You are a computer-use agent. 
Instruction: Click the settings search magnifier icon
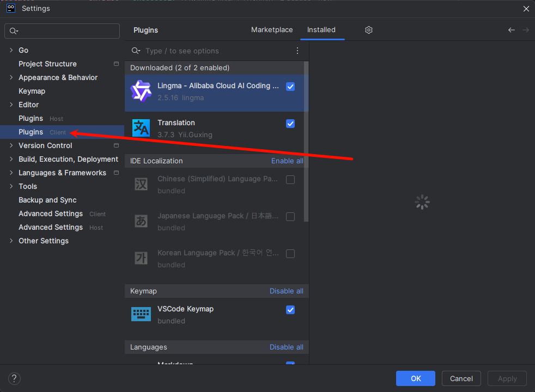(14, 31)
